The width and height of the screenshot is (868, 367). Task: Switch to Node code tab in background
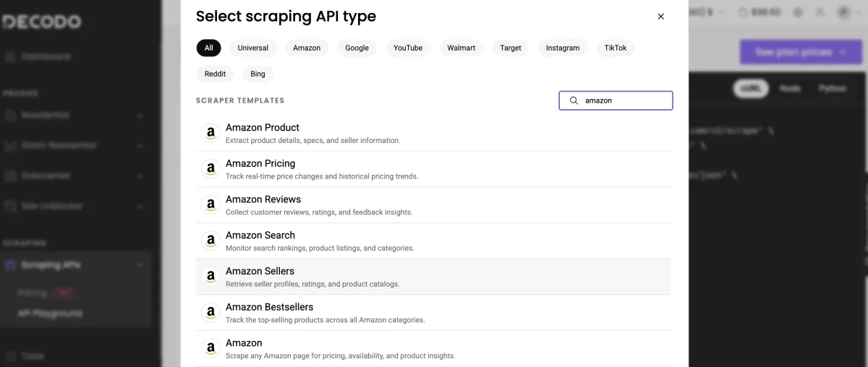(789, 88)
